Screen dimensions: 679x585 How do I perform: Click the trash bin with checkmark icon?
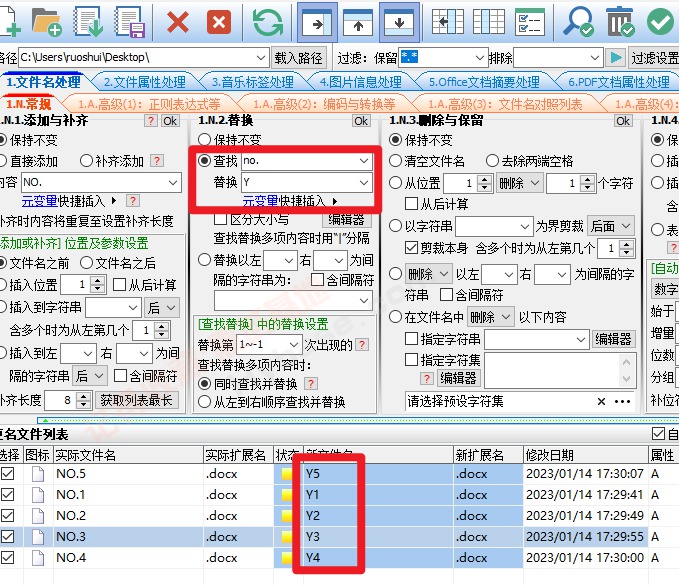(620, 22)
